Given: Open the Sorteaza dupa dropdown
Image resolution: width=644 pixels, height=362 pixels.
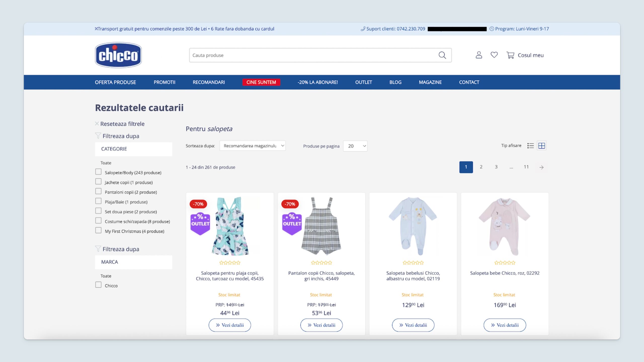Looking at the screenshot, I should pyautogui.click(x=253, y=146).
